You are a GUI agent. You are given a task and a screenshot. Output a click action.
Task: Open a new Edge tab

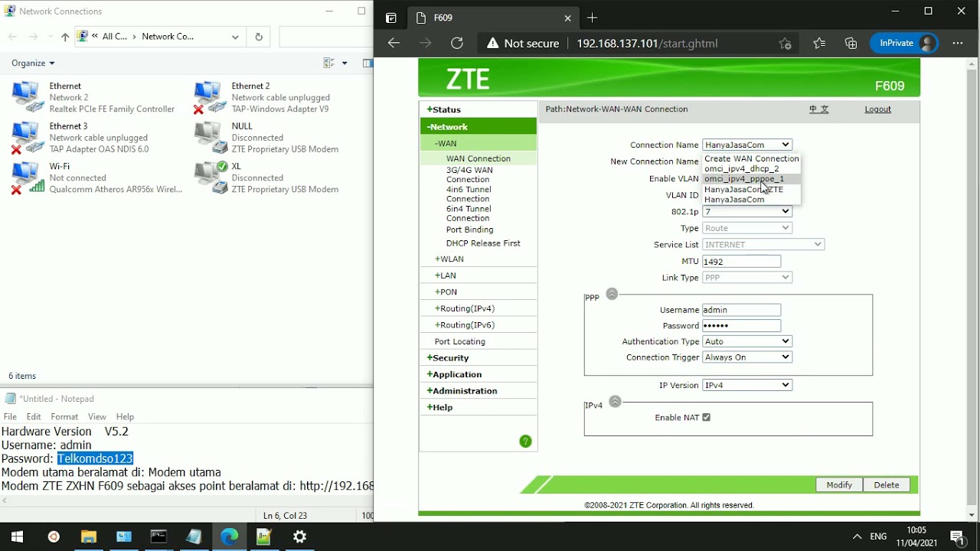tap(592, 18)
